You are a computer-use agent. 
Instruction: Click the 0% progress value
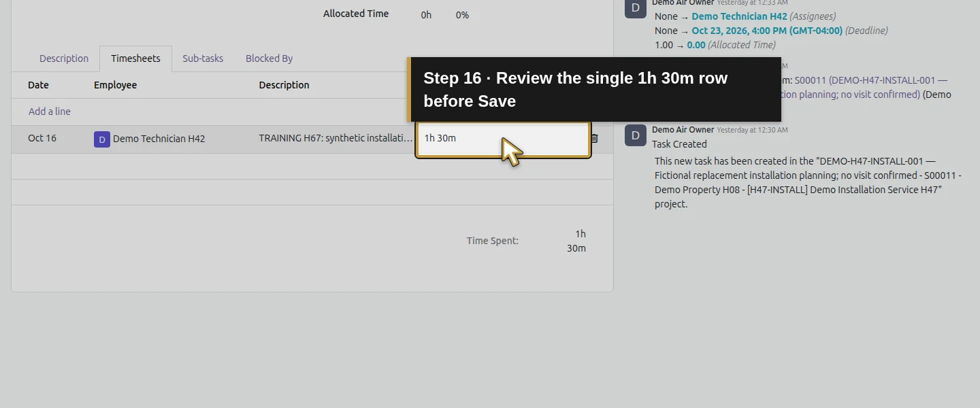click(x=462, y=15)
